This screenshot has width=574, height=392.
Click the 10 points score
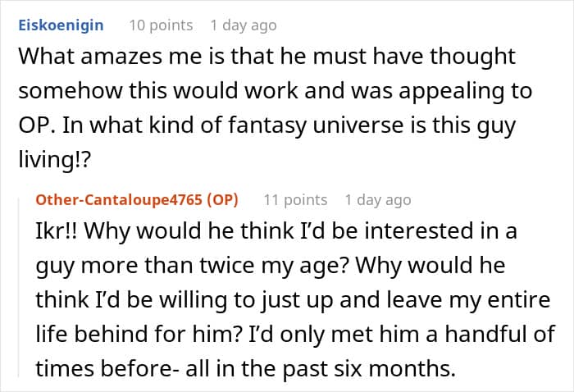pos(161,25)
